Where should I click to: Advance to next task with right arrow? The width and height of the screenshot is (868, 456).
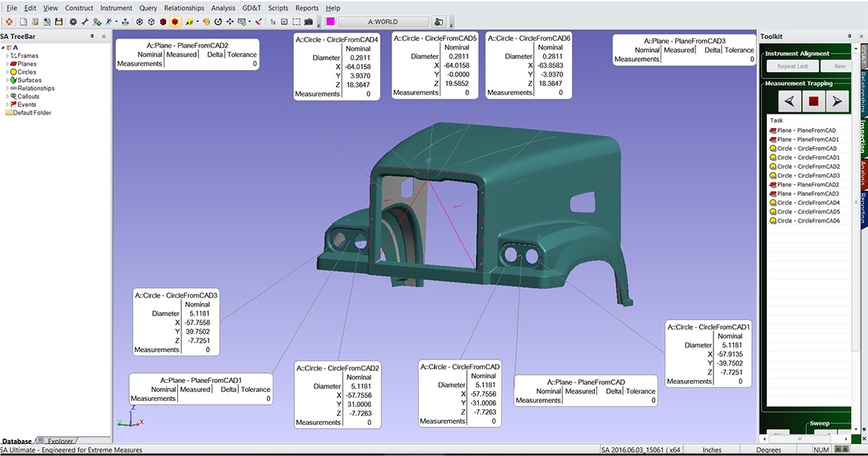click(x=837, y=101)
